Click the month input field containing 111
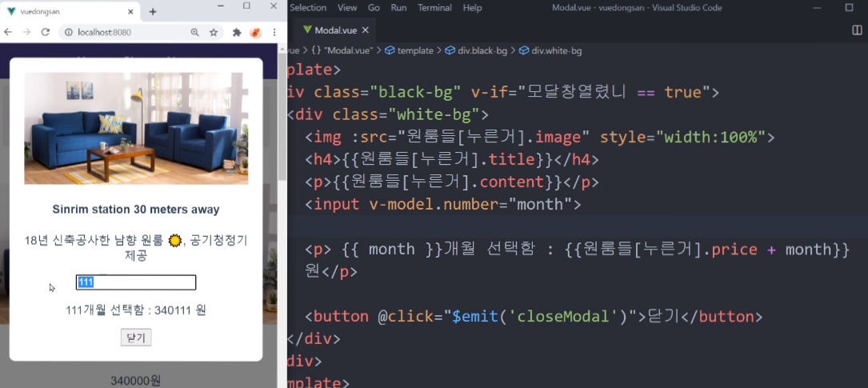Screen dimensions: 868x388 click(136, 282)
